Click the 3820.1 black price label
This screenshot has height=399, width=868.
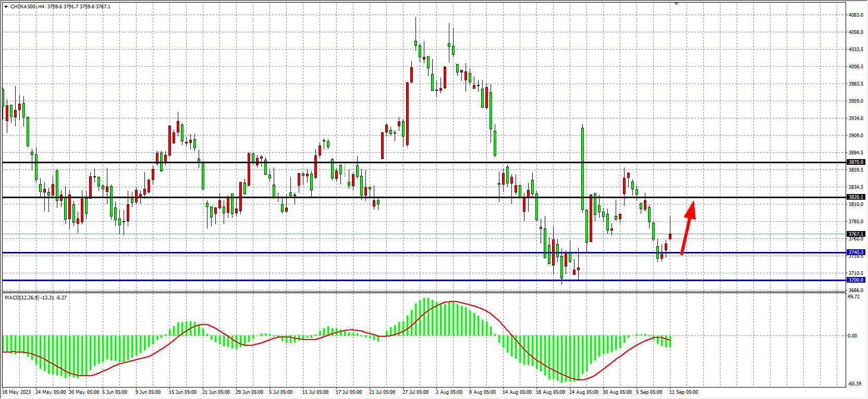coord(856,197)
